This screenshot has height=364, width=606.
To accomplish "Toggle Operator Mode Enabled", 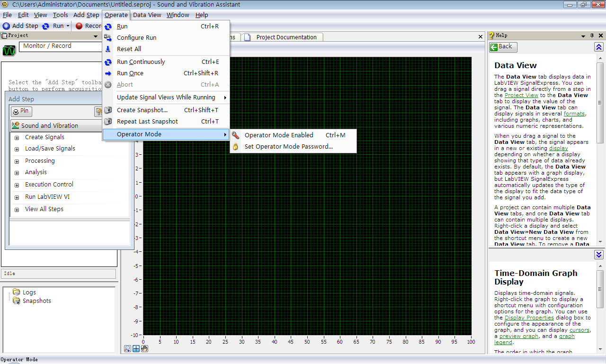I will [293, 135].
